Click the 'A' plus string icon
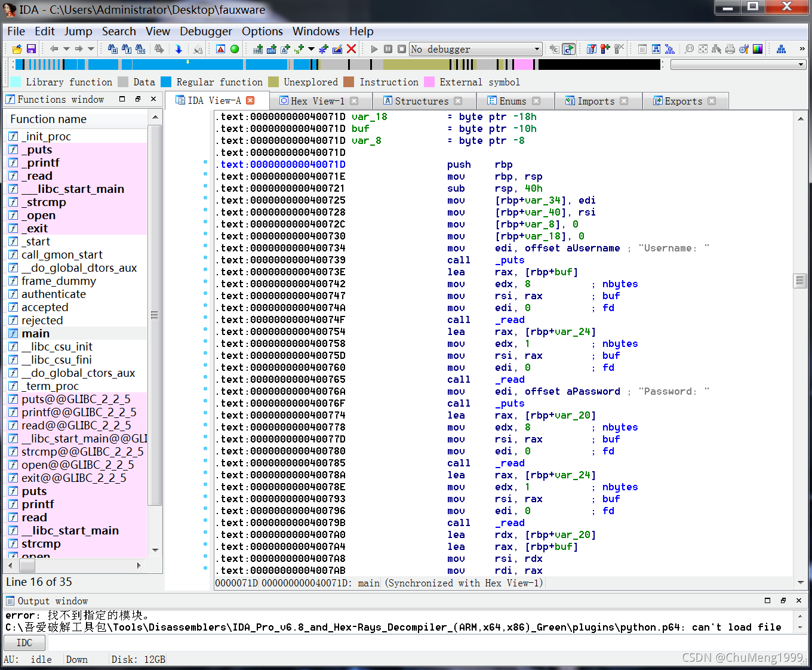Image resolution: width=812 pixels, height=670 pixels. point(285,49)
